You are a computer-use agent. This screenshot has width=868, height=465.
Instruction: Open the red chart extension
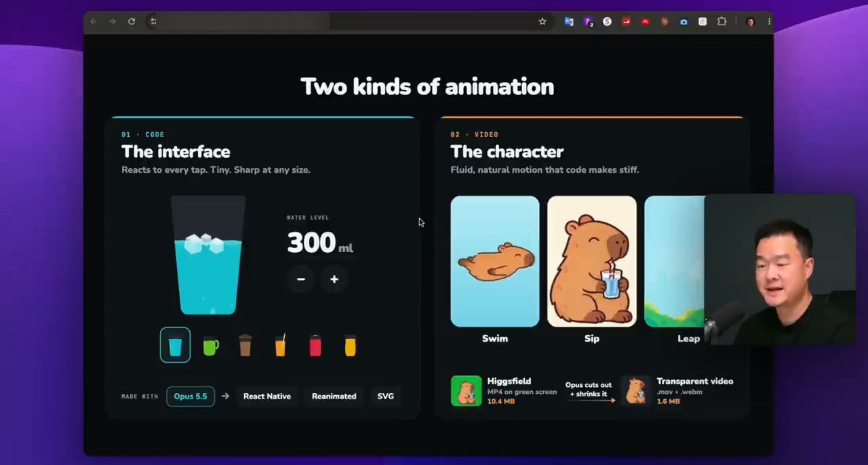coord(626,22)
